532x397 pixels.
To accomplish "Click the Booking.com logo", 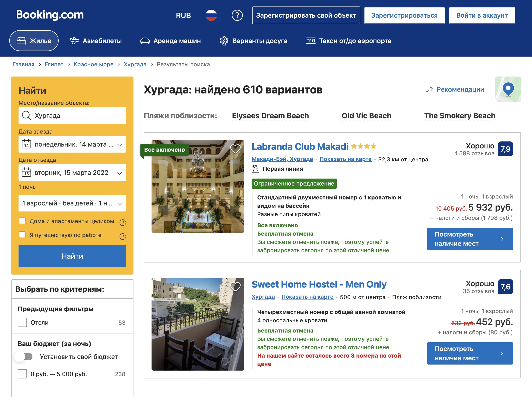I will click(50, 15).
